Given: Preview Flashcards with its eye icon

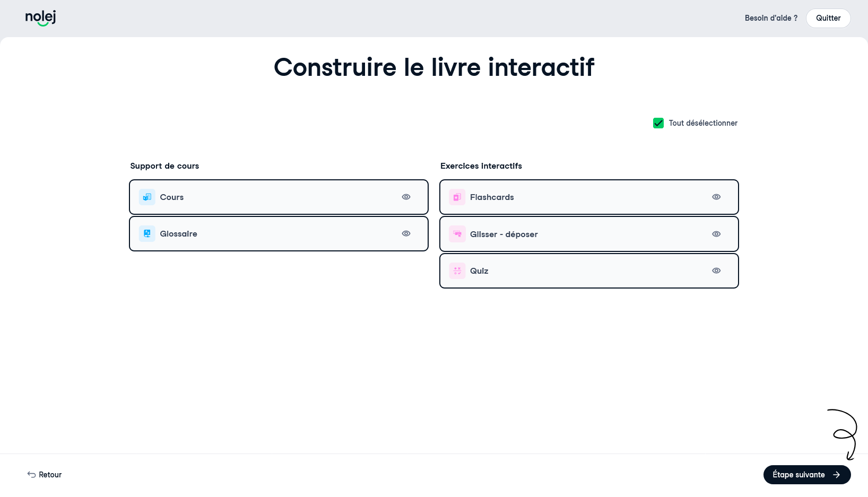Looking at the screenshot, I should (716, 197).
